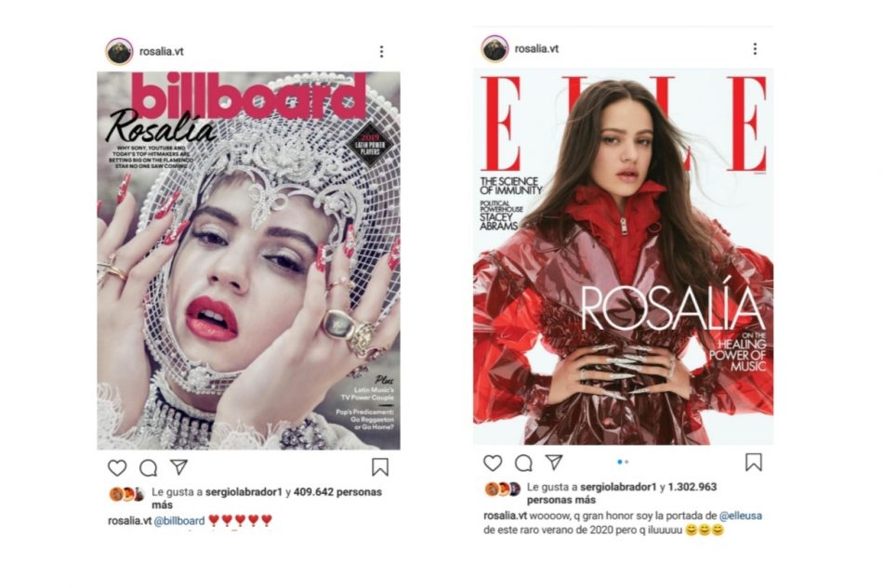View sergiolabrador1 profile under Billboard post
The image size is (883, 588).
click(x=244, y=491)
